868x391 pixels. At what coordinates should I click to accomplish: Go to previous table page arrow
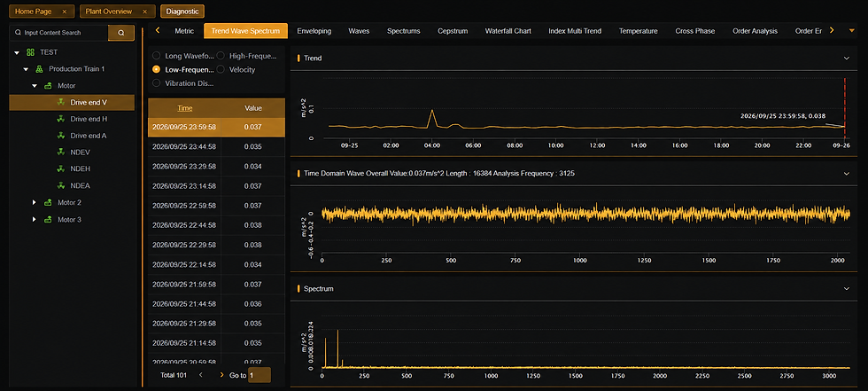point(200,375)
